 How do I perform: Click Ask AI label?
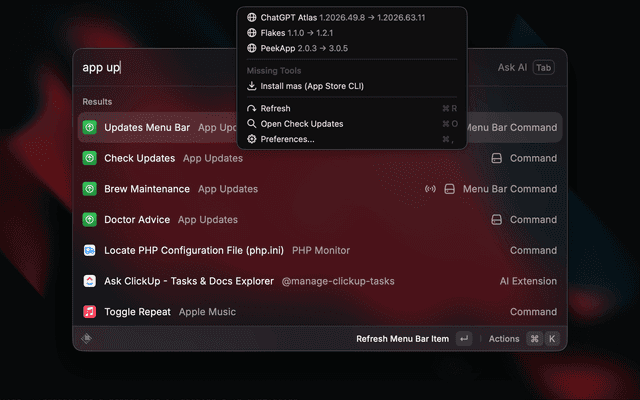(x=512, y=67)
